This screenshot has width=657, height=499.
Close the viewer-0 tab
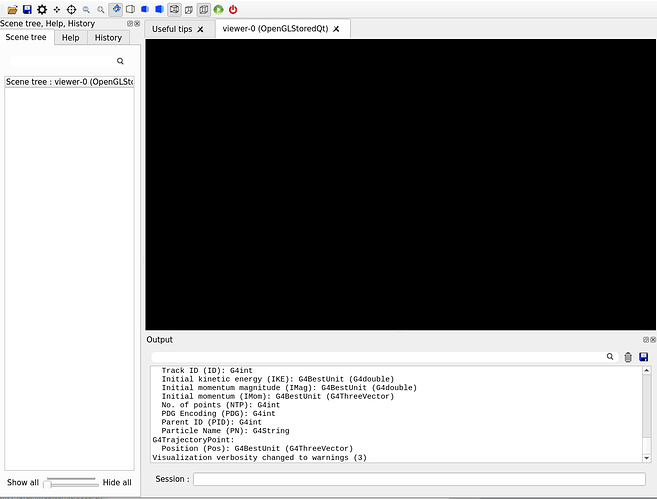[336, 29]
